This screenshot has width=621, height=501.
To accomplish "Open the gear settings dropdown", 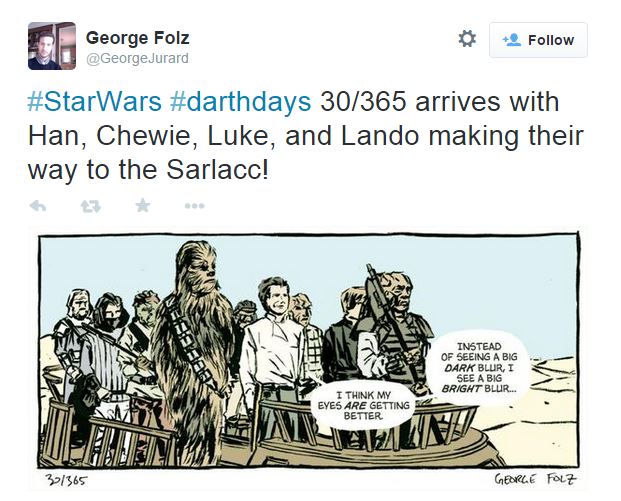I will (x=467, y=39).
